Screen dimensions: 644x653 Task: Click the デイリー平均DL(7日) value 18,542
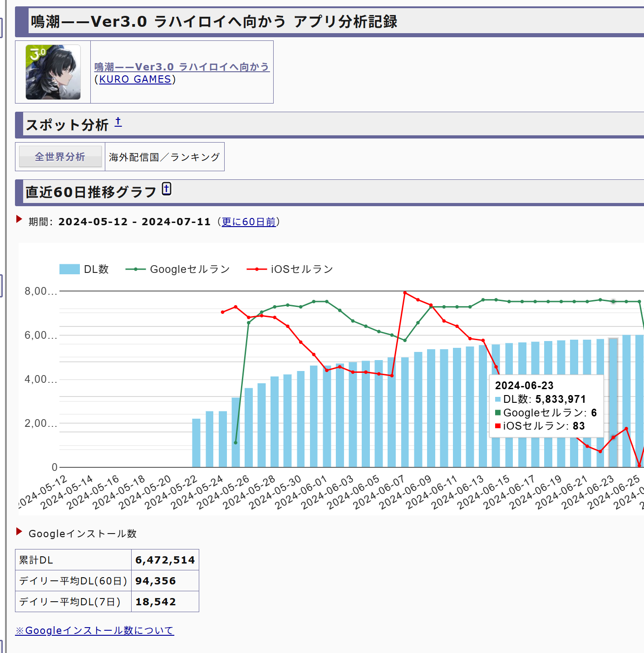point(156,602)
